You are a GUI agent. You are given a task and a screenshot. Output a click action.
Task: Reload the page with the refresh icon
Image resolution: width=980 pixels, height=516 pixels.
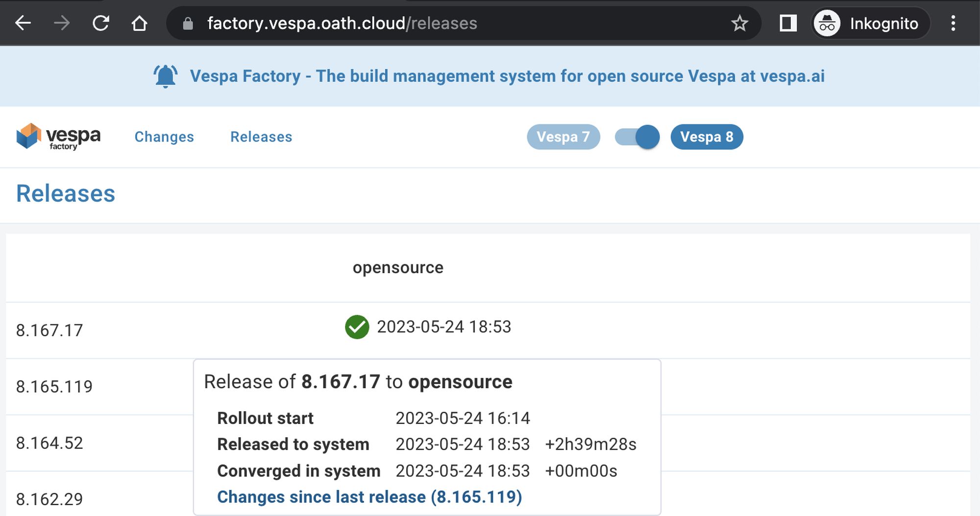click(101, 23)
